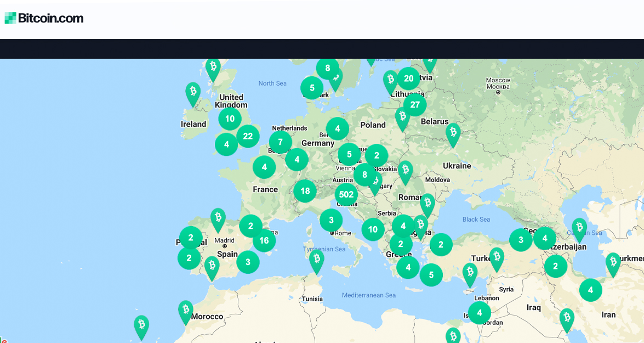Viewport: 644px width, 343px height.
Task: Select the Ukraine country label
Action: (457, 166)
